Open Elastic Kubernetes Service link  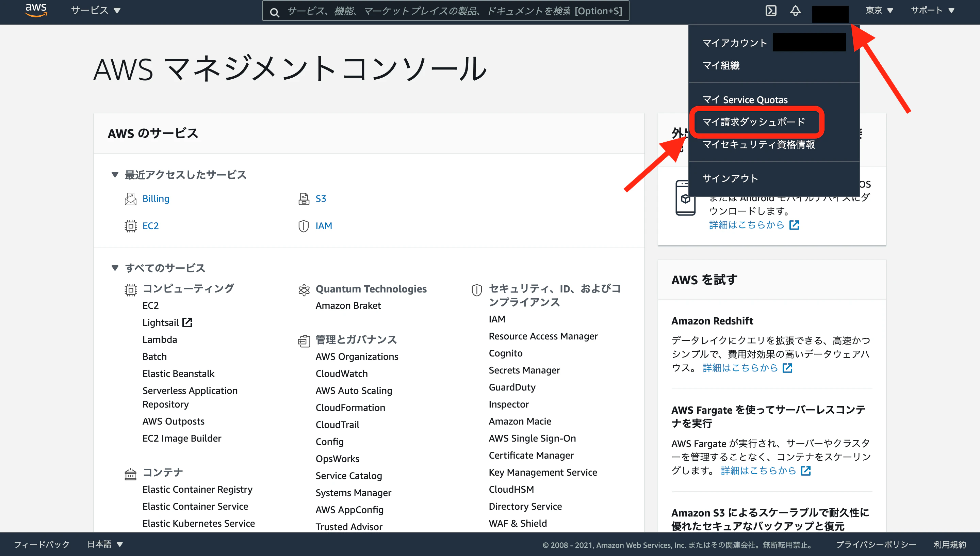(198, 523)
